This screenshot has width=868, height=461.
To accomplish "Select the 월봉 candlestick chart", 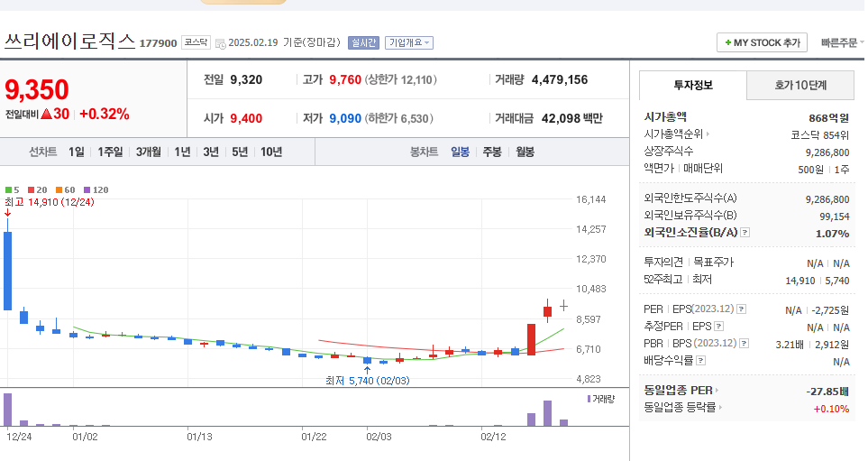I will pyautogui.click(x=525, y=152).
